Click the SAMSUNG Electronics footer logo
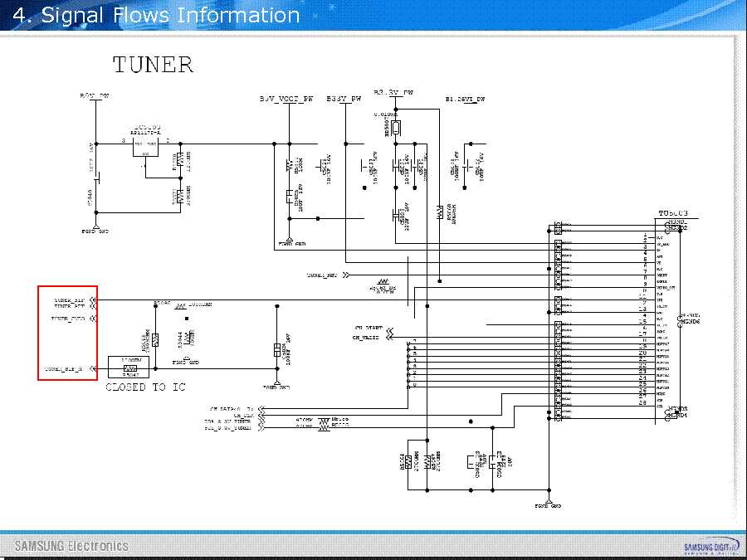This screenshot has height=560, width=747. click(x=71, y=546)
